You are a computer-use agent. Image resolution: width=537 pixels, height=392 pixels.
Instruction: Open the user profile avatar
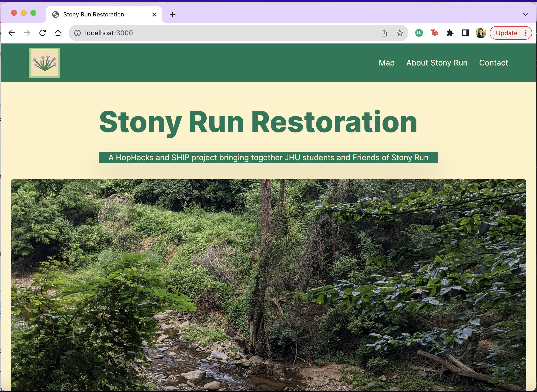tap(481, 33)
